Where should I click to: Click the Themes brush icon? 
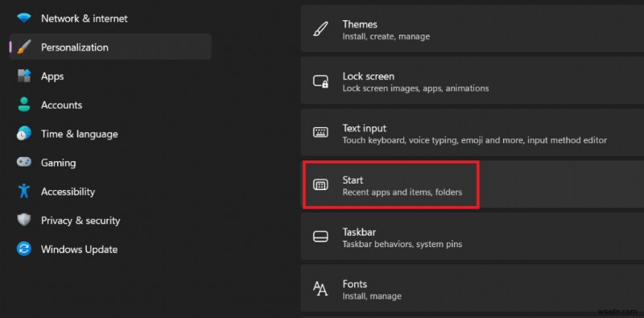coord(320,30)
